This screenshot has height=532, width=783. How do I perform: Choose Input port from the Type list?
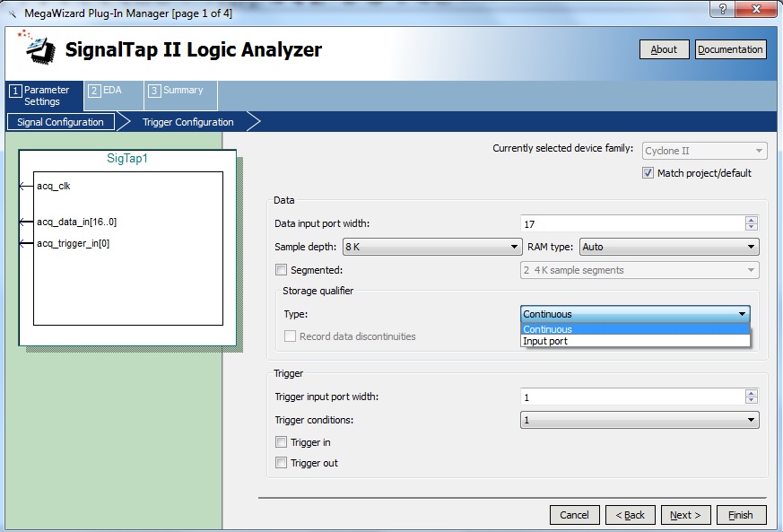tap(545, 341)
